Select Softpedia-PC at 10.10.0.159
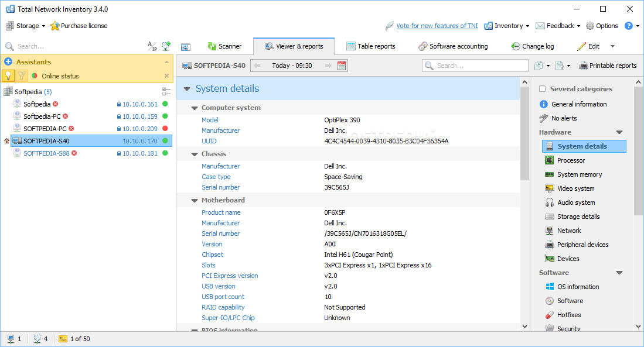Screen dimensions: 644x347 pos(91,116)
